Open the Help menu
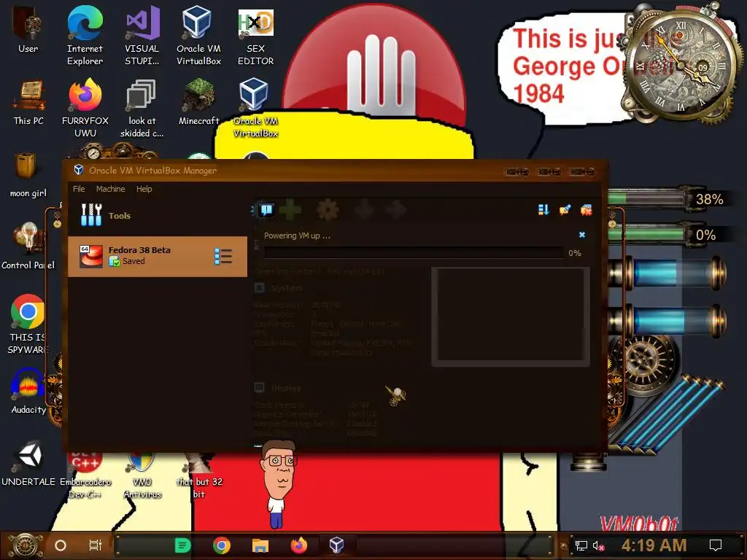 144,189
